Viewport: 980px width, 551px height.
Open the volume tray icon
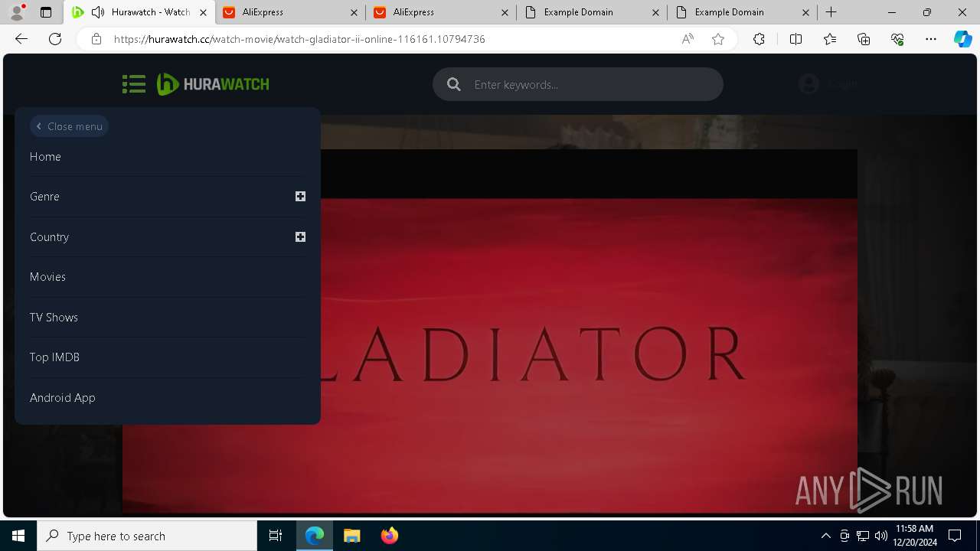(x=880, y=536)
